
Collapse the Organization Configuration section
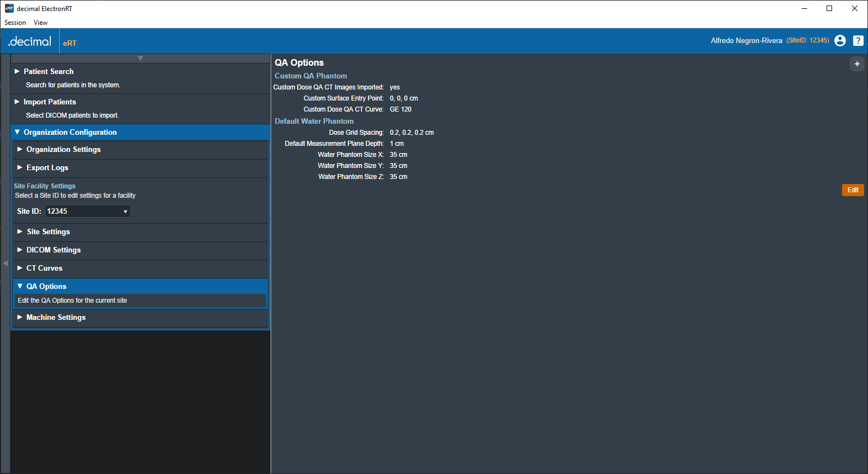(140, 132)
